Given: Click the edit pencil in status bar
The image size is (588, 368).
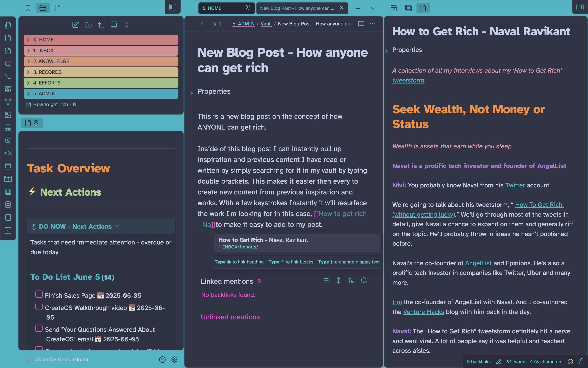Looking at the screenshot, I should click(499, 361).
